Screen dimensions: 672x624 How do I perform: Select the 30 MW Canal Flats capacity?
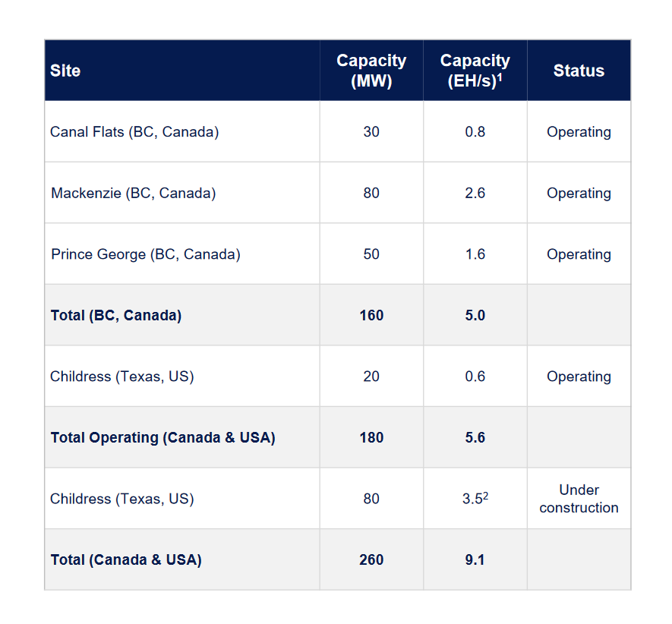click(x=371, y=132)
